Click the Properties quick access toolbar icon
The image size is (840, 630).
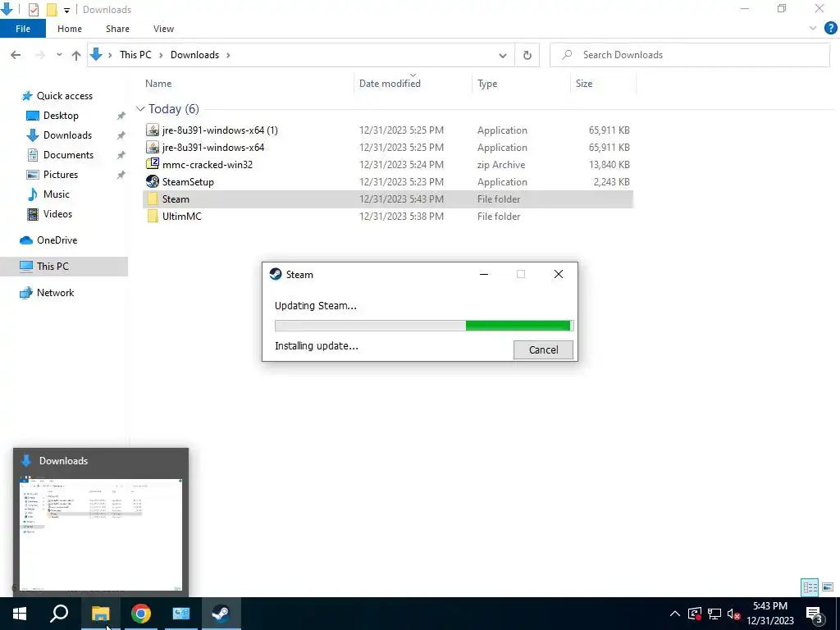coord(33,9)
